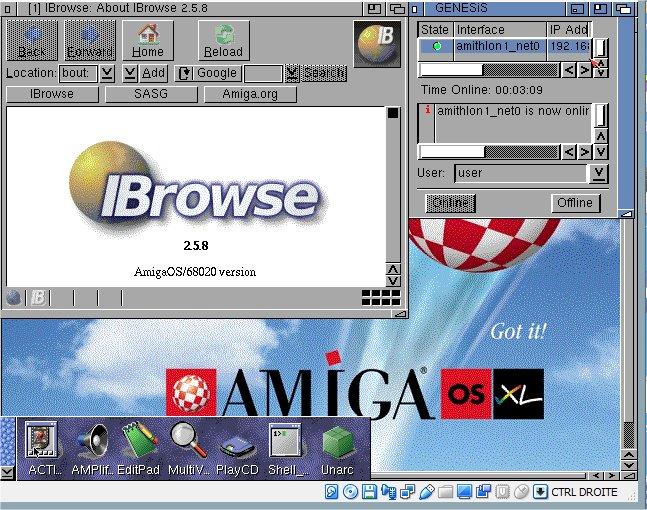Click the display monitor icon in VirtualBox bar
This screenshot has width=647, height=510.
click(465, 492)
